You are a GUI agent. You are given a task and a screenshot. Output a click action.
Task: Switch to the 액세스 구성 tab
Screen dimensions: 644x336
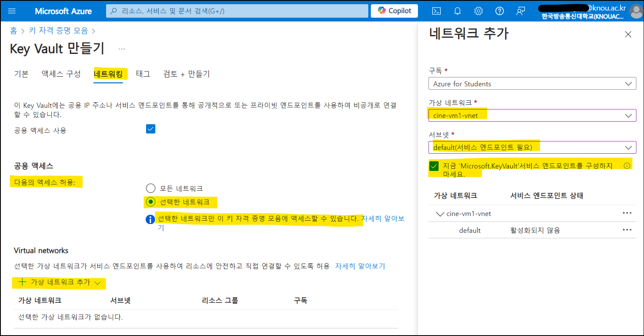point(61,74)
